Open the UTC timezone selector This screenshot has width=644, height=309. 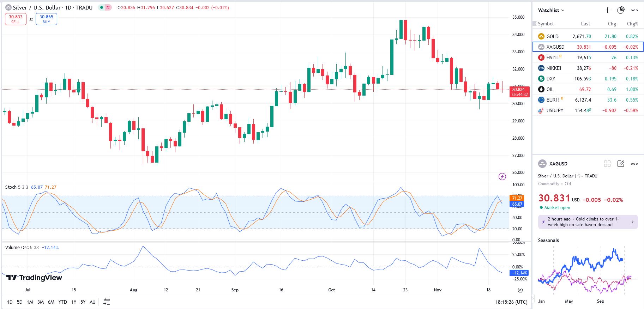(x=511, y=302)
